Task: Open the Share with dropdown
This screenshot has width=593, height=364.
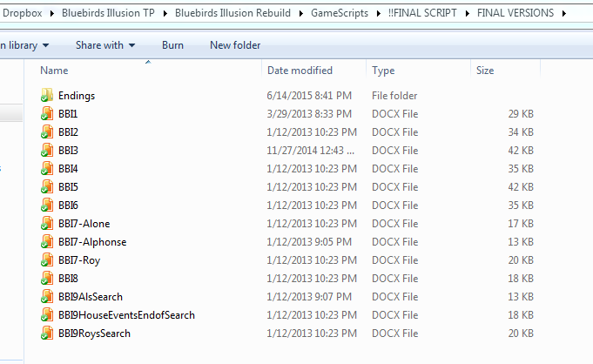Action: click(105, 45)
